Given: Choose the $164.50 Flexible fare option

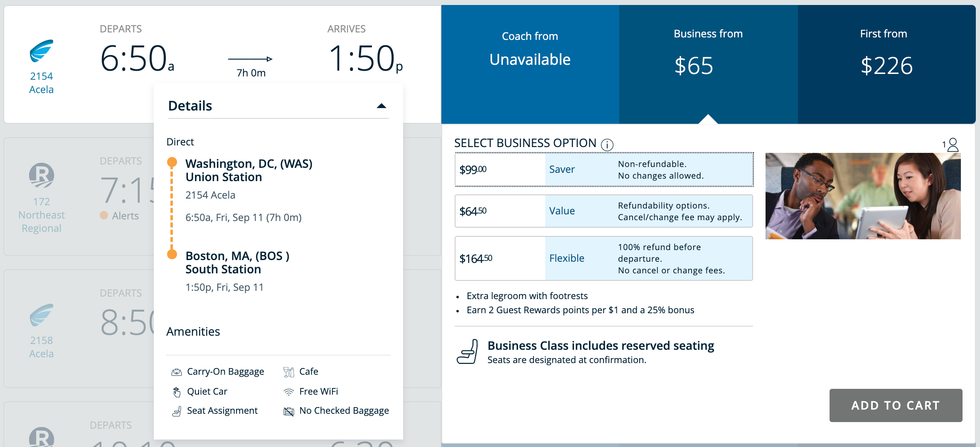Looking at the screenshot, I should (603, 258).
